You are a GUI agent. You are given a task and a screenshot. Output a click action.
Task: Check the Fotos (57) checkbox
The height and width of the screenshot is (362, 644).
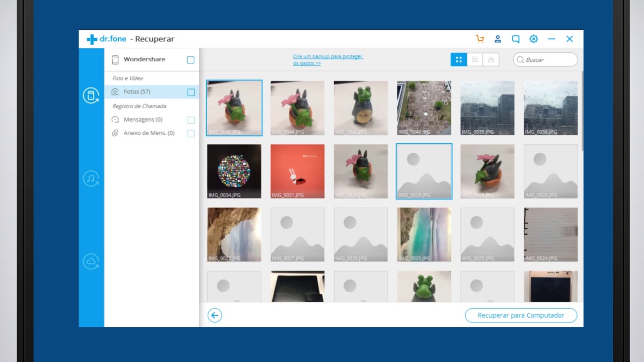[191, 92]
